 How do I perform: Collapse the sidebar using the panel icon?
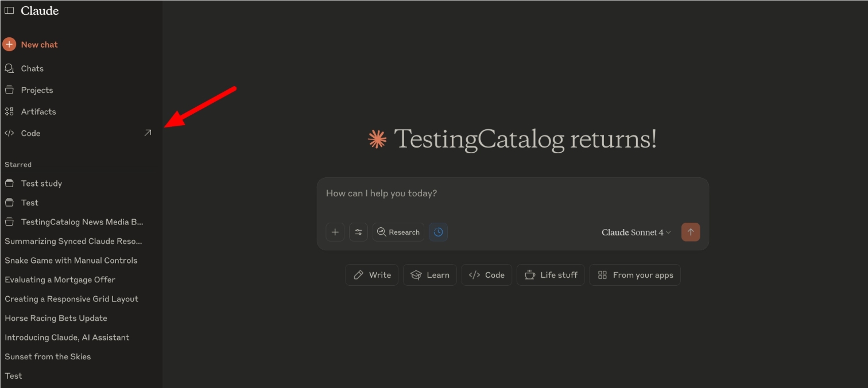(9, 11)
